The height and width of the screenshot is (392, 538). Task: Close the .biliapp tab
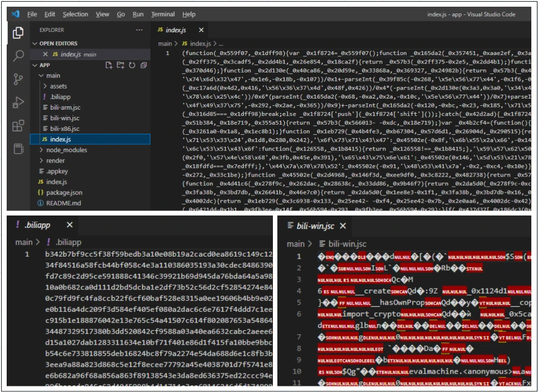pyautogui.click(x=70, y=224)
